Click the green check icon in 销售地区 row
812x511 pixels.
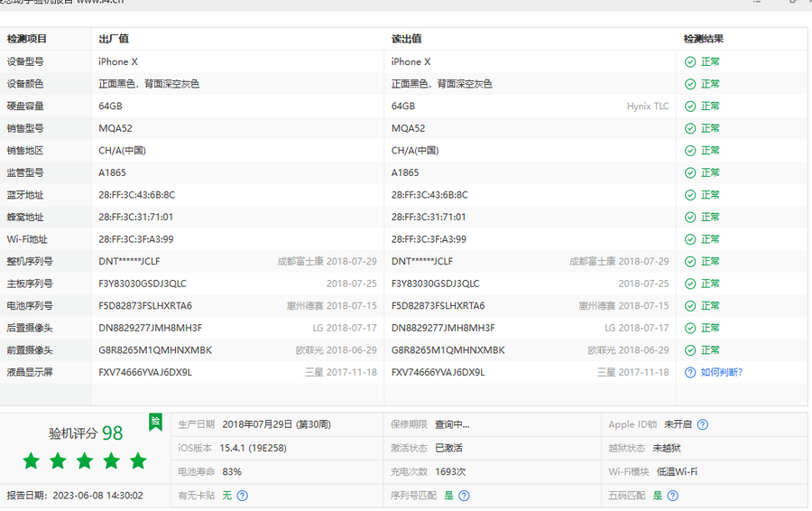(x=690, y=151)
